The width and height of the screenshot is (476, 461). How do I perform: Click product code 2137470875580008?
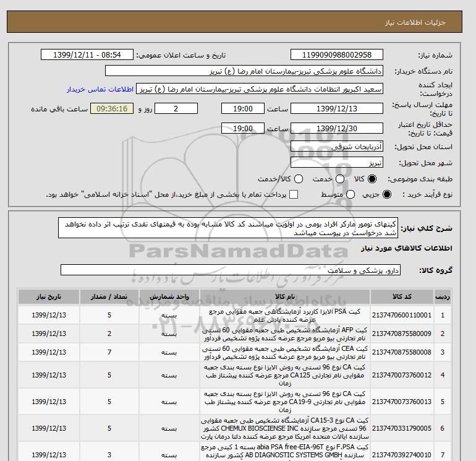click(402, 352)
